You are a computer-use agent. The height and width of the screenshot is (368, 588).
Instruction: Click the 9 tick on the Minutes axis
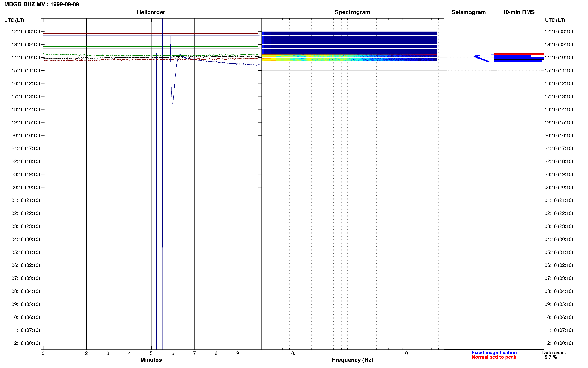238,353
